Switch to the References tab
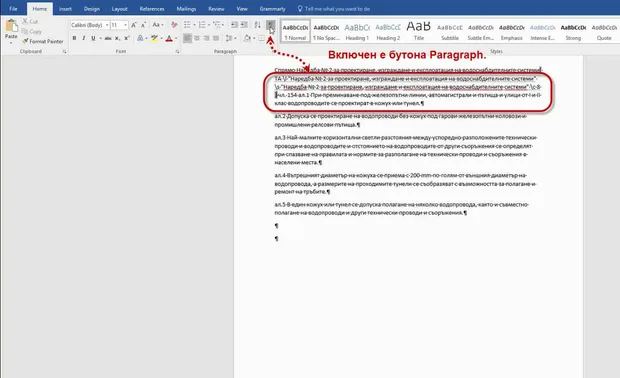The image size is (620, 378). [152, 9]
